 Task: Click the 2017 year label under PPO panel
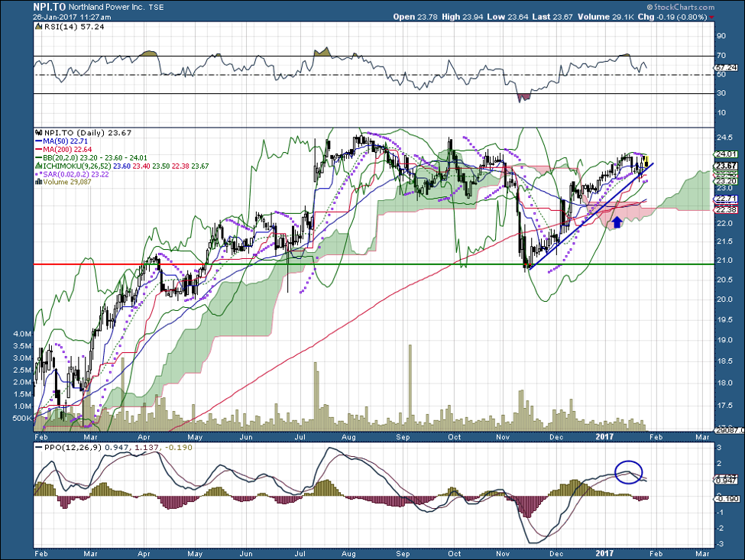(605, 553)
